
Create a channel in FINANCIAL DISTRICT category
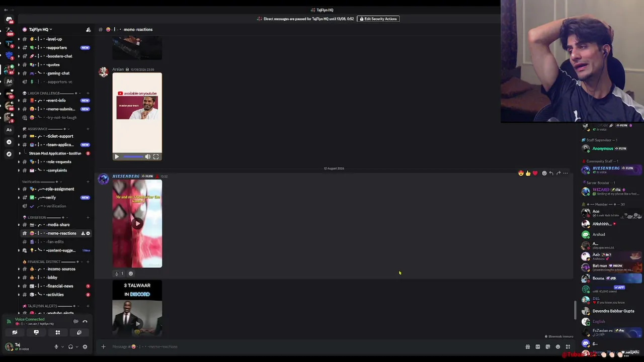click(88, 262)
